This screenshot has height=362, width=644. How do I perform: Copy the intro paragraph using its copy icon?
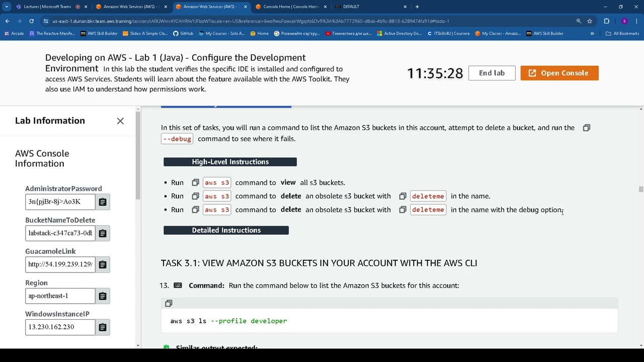[x=586, y=128]
